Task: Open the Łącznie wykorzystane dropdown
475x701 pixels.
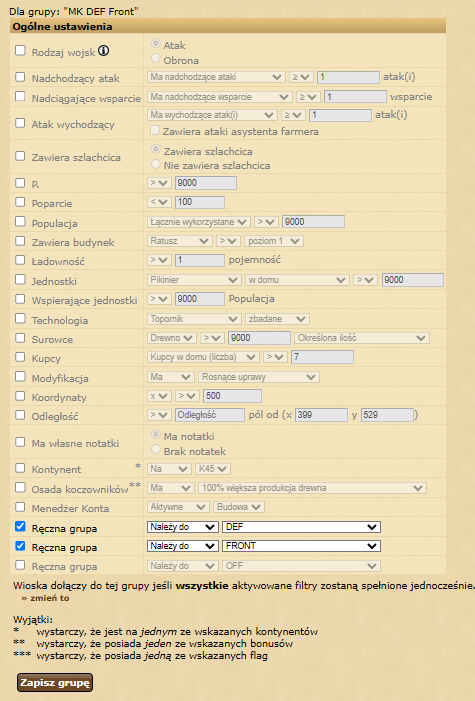Action: [199, 222]
